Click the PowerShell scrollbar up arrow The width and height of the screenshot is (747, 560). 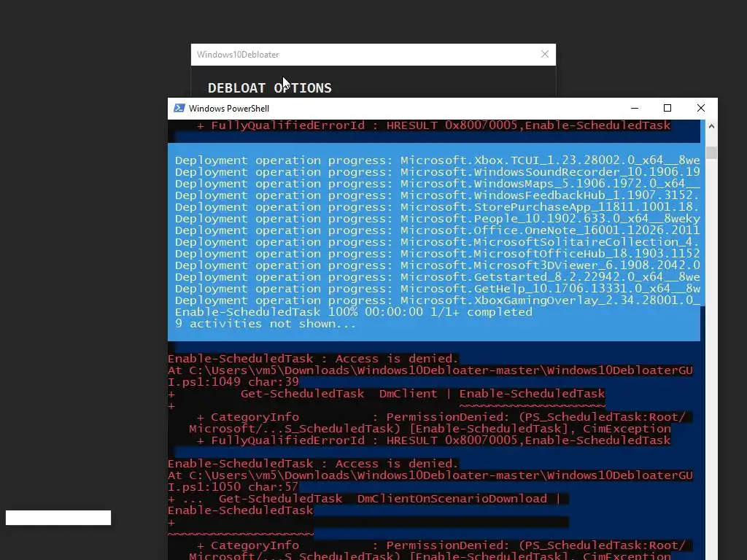711,126
